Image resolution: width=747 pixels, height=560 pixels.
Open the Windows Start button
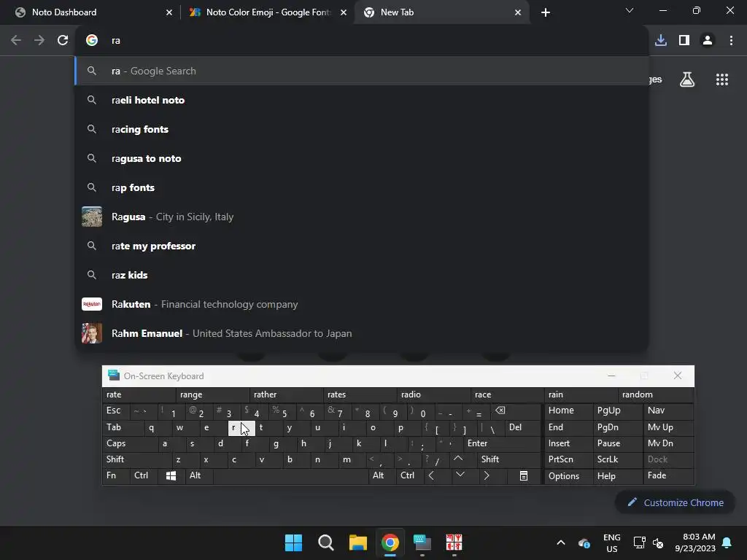tap(293, 542)
